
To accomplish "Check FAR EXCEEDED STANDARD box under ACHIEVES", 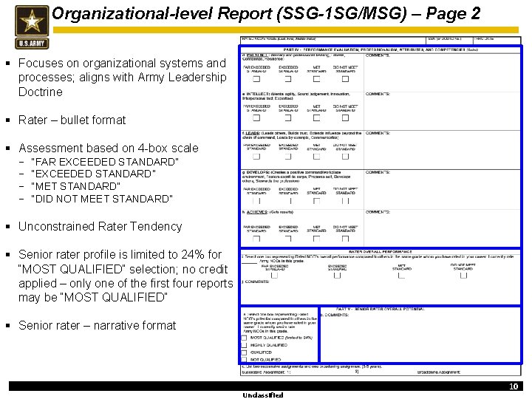I will click(x=256, y=239).
